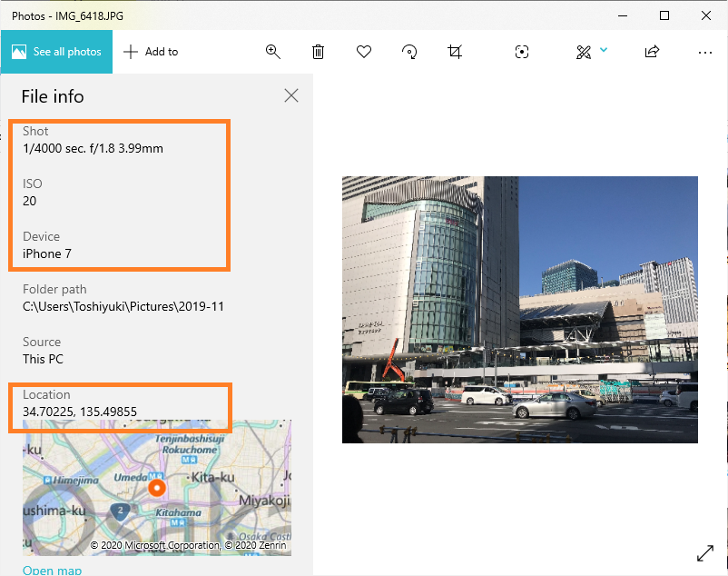Zoom into the photo with magnifier icon
This screenshot has height=576, width=728.
click(x=272, y=52)
